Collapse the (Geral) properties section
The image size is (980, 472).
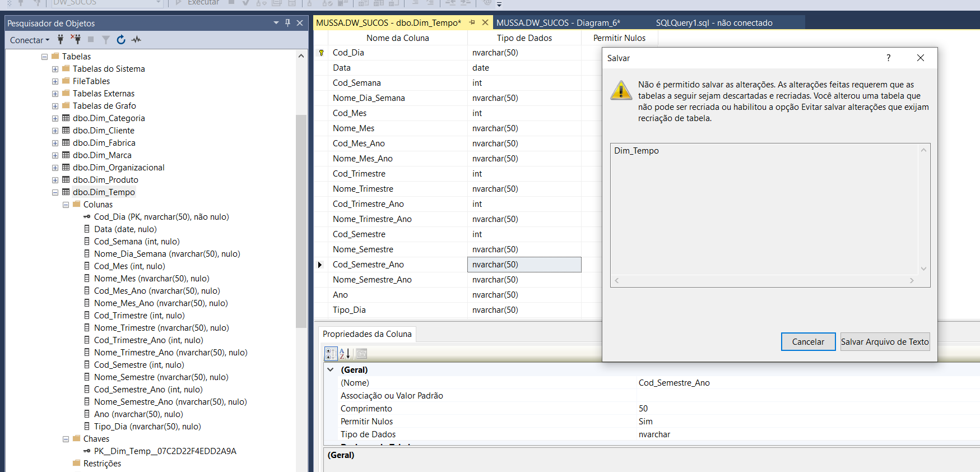point(331,369)
